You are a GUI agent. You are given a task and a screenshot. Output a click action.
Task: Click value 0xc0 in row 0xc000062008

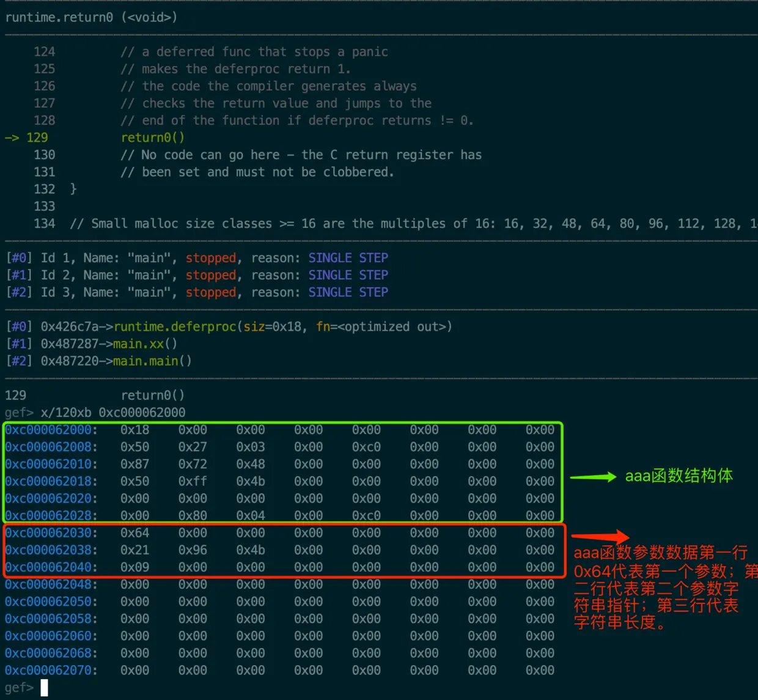point(366,447)
